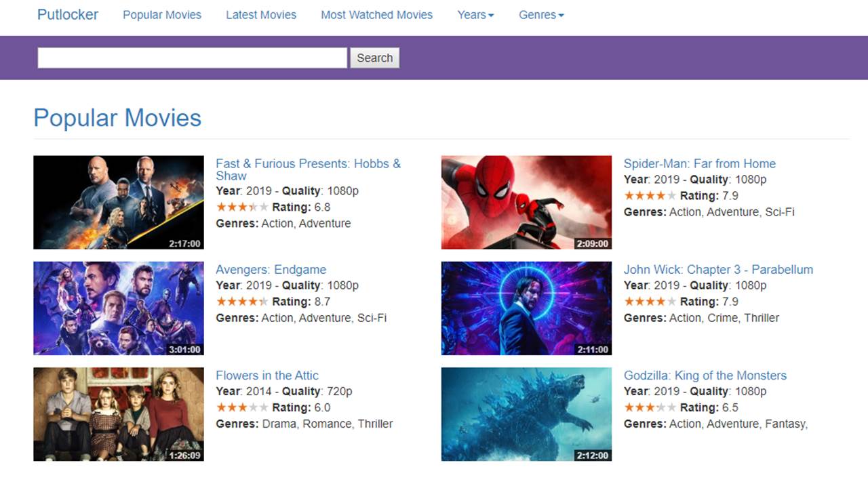This screenshot has width=868, height=488.
Task: Click Genres line under Avengers: Endgame
Action: 301,318
